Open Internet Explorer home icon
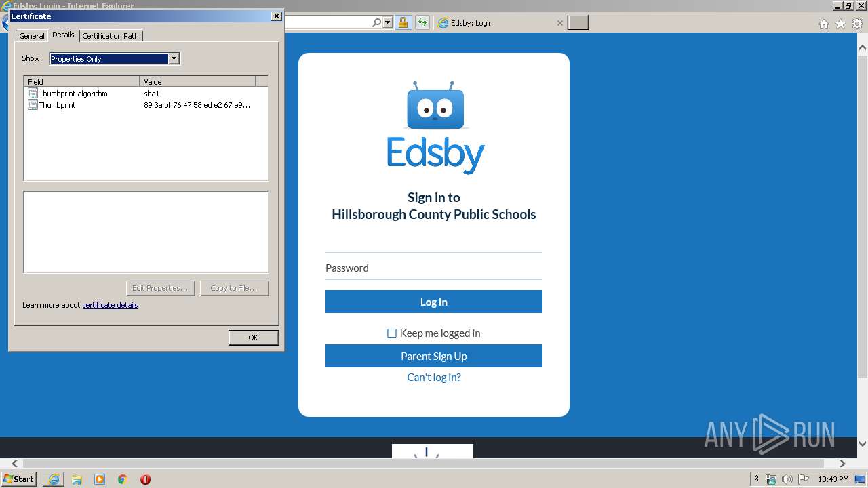The width and height of the screenshot is (868, 488). pyautogui.click(x=824, y=24)
